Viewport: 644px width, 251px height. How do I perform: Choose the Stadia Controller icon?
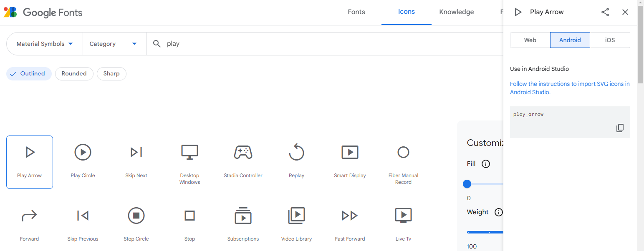[243, 161]
